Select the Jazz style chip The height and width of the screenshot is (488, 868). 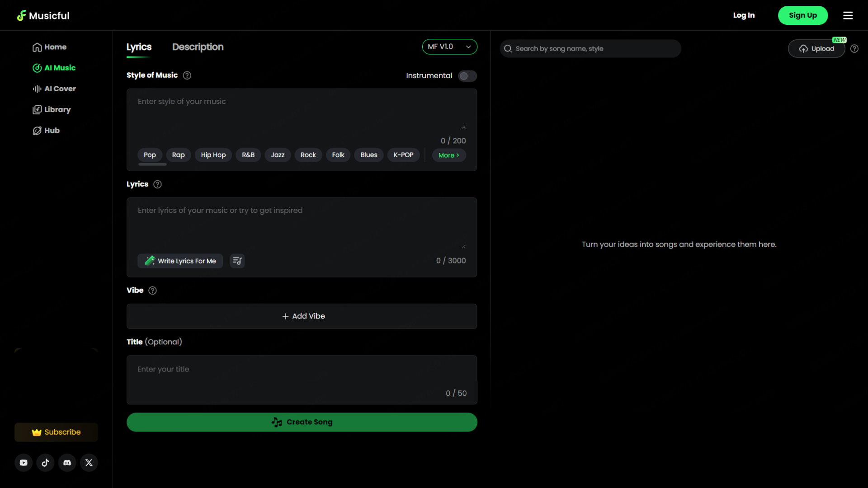pyautogui.click(x=278, y=155)
